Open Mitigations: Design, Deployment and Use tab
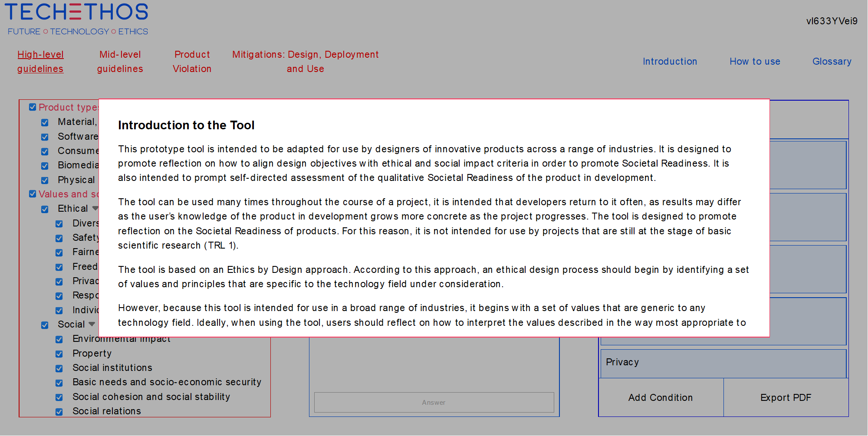The height and width of the screenshot is (436, 868). coord(306,62)
